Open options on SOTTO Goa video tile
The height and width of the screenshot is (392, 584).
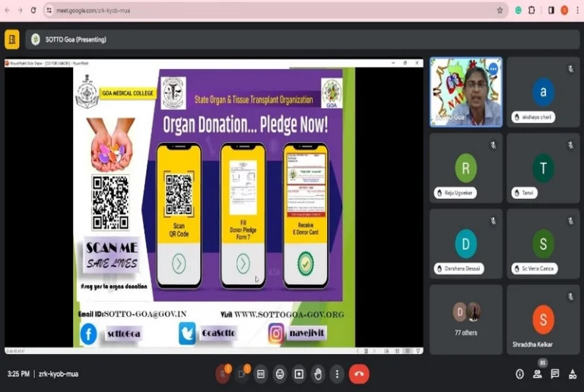(493, 69)
